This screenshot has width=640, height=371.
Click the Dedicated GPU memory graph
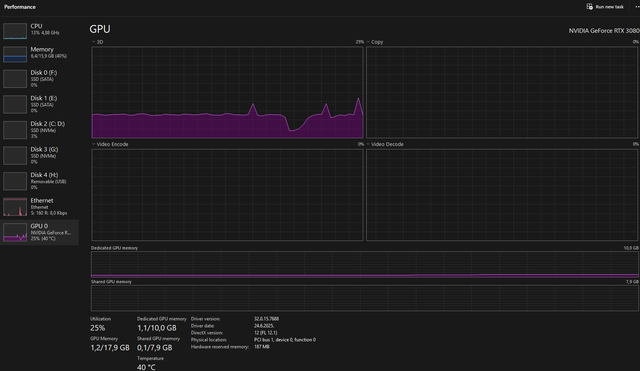click(x=364, y=264)
